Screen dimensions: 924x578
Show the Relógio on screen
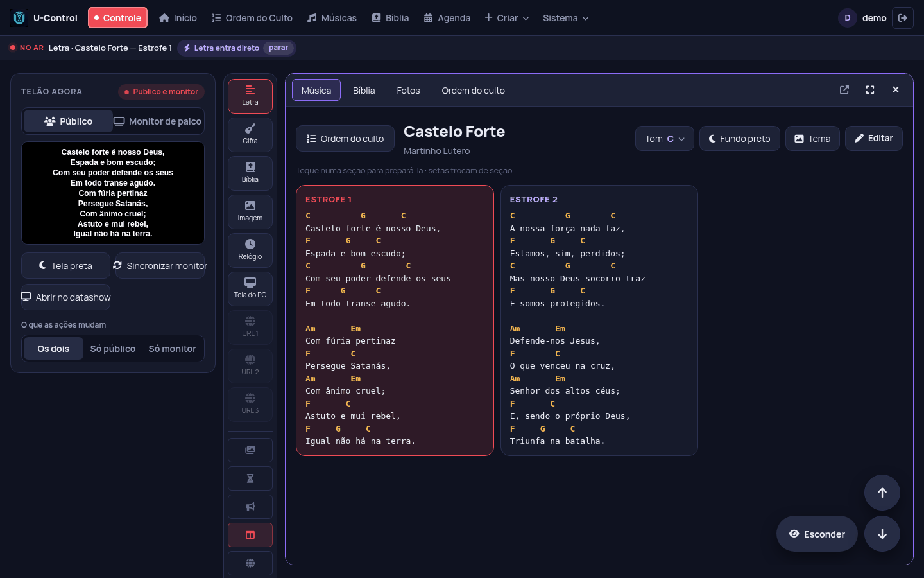(x=250, y=250)
